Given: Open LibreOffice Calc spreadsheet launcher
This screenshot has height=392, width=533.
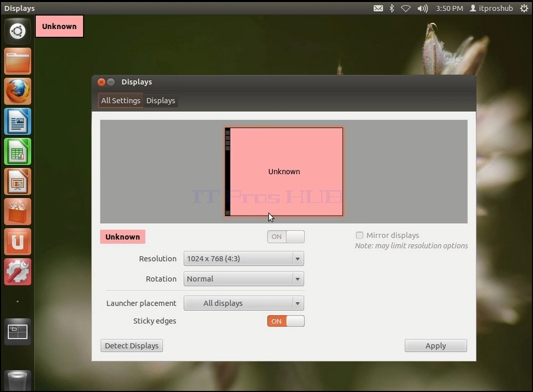Looking at the screenshot, I should [x=17, y=151].
